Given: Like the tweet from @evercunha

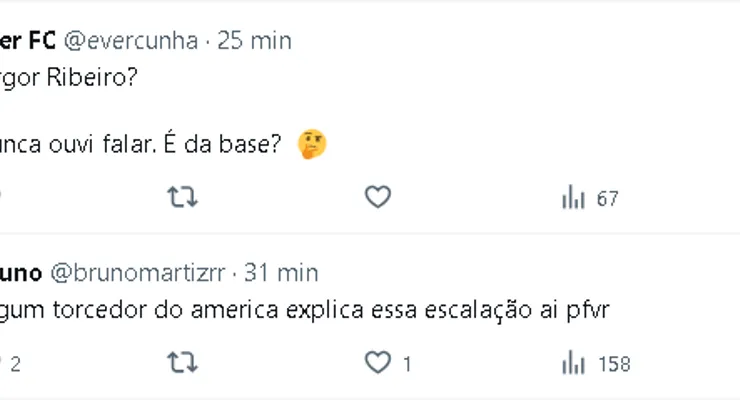Looking at the screenshot, I should pyautogui.click(x=377, y=198).
